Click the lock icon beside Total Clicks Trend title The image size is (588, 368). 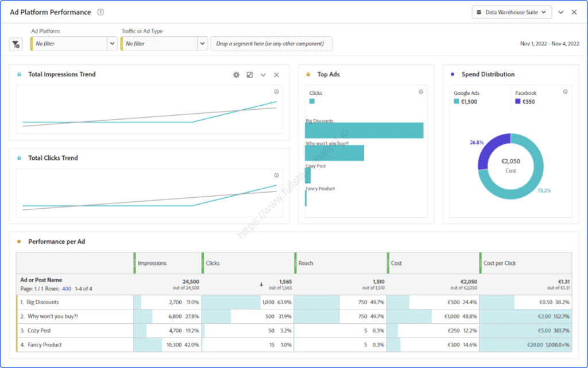[18, 158]
